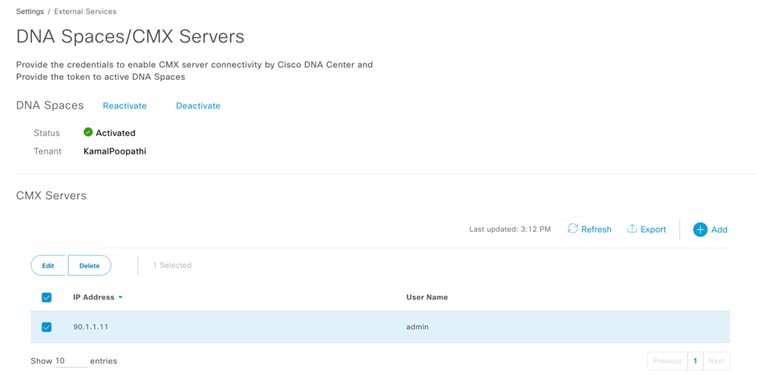The image size is (757, 377).
Task: Click the Refresh circular arrows icon
Action: pos(573,229)
